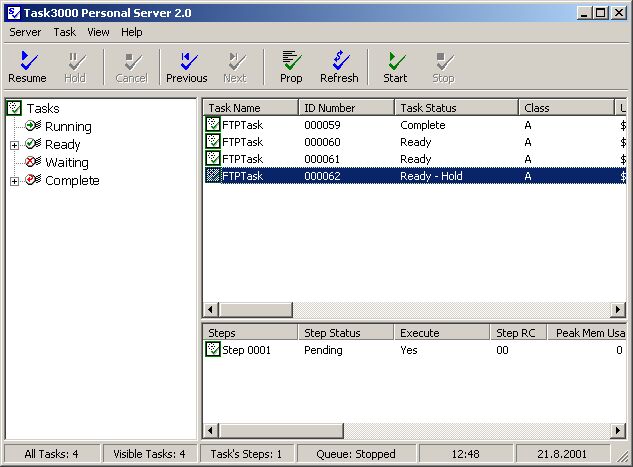633x467 pixels.
Task: Select Step 0001 in steps list
Action: coord(246,350)
